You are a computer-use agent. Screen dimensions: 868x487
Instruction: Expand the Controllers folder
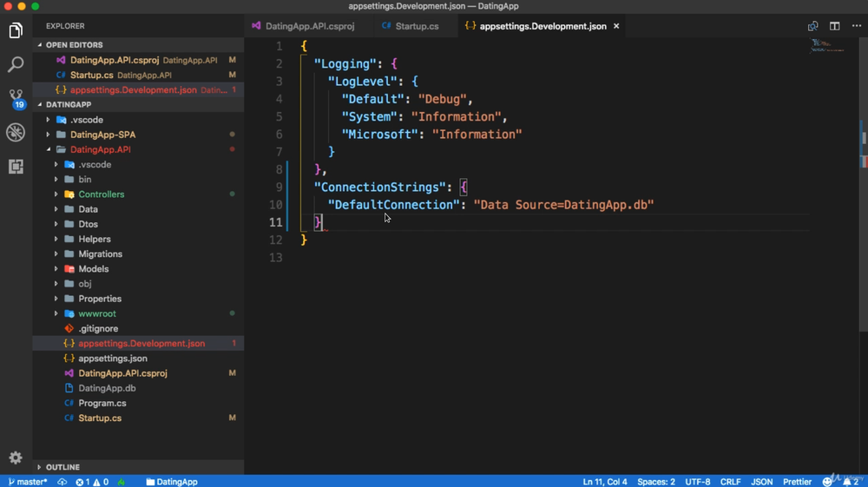click(x=138, y=194)
